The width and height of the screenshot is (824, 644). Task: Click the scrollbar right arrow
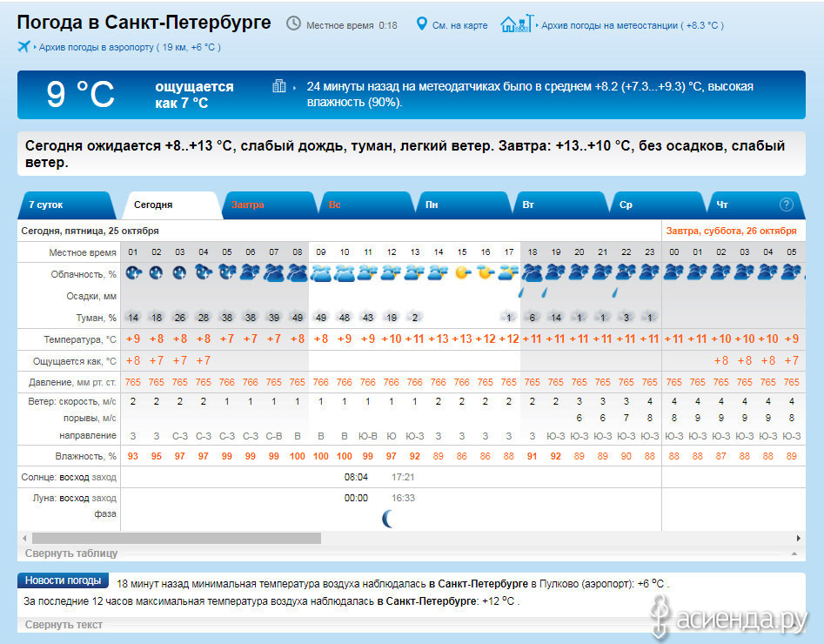(798, 538)
